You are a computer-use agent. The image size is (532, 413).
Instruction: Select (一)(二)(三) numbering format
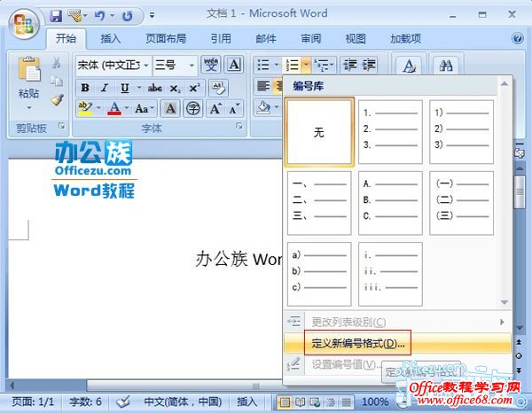pyautogui.click(x=461, y=203)
